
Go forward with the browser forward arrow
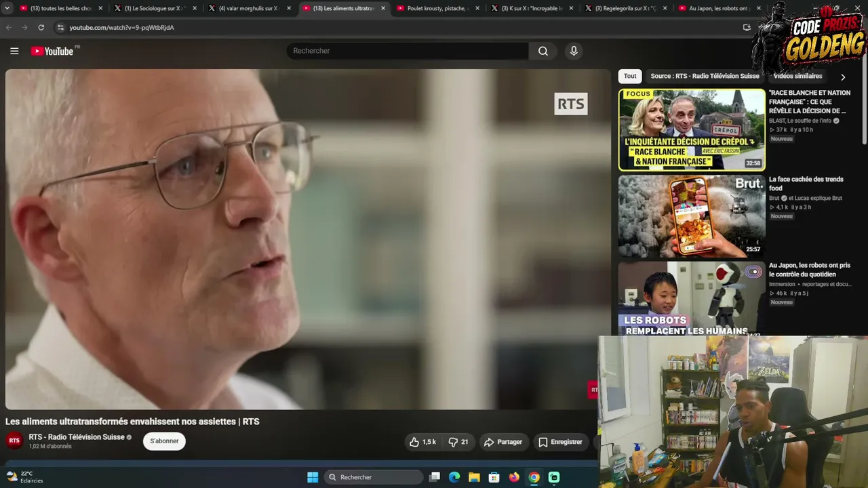point(25,27)
